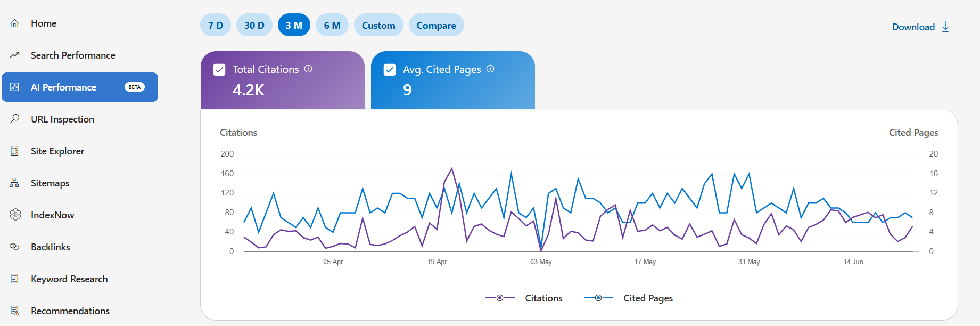
Task: Click the Keyword Research document icon
Action: click(14, 279)
